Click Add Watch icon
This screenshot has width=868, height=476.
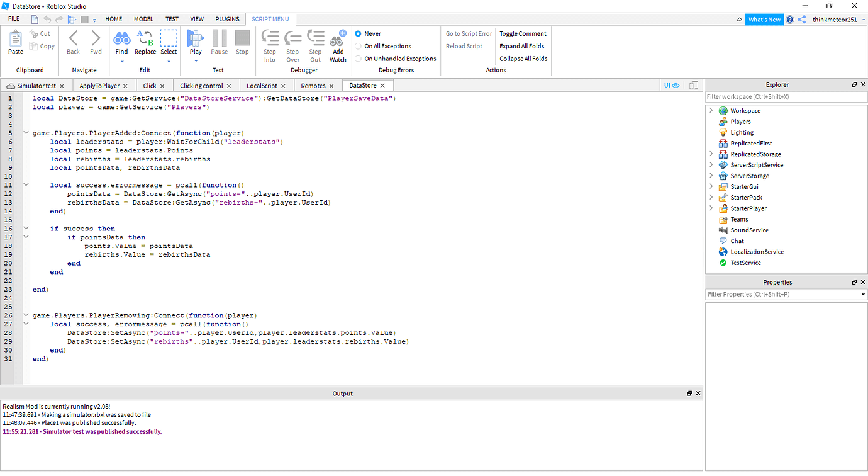338,38
